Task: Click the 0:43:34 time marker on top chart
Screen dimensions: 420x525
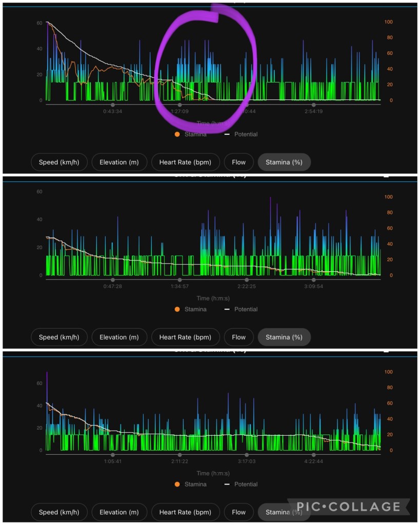Action: (x=113, y=105)
